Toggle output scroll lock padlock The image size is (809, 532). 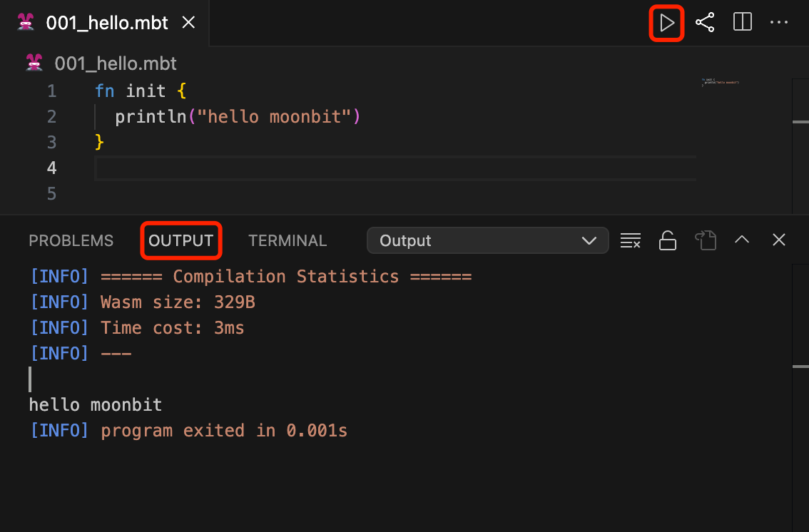(x=668, y=240)
